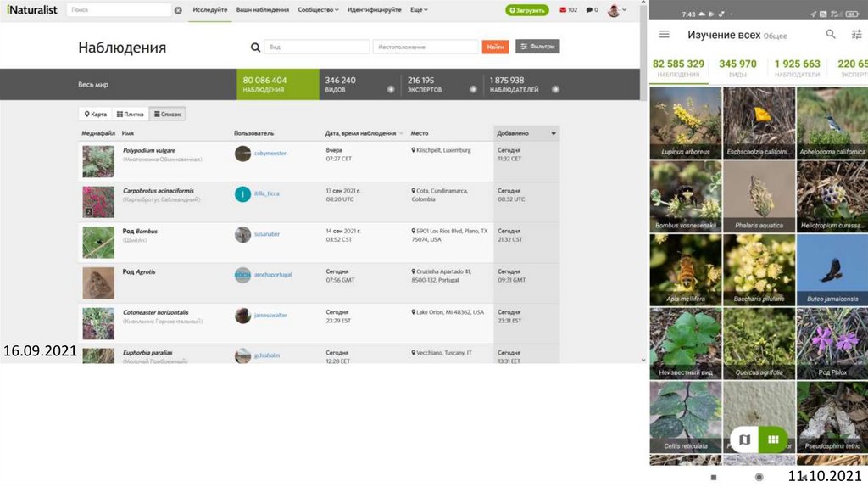Viewport: 868px width, 487px height.
Task: Open Quercus agrifolia tile in mobile app
Action: point(759,344)
